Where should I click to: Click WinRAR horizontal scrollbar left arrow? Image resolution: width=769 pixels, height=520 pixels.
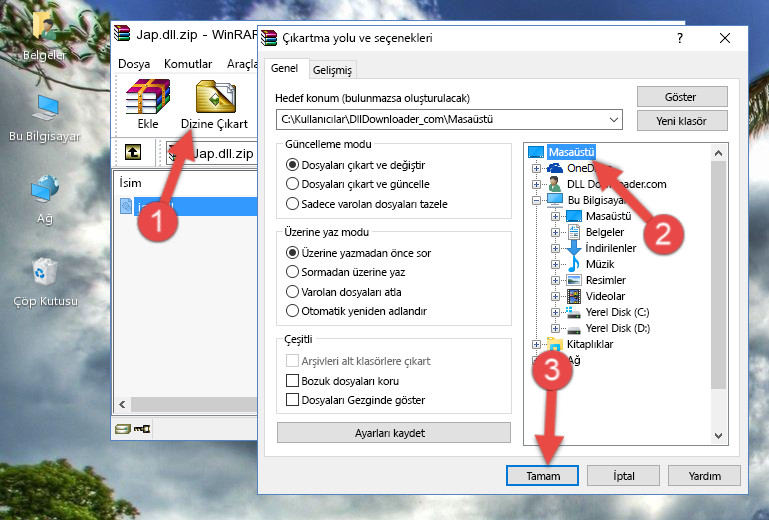point(123,404)
